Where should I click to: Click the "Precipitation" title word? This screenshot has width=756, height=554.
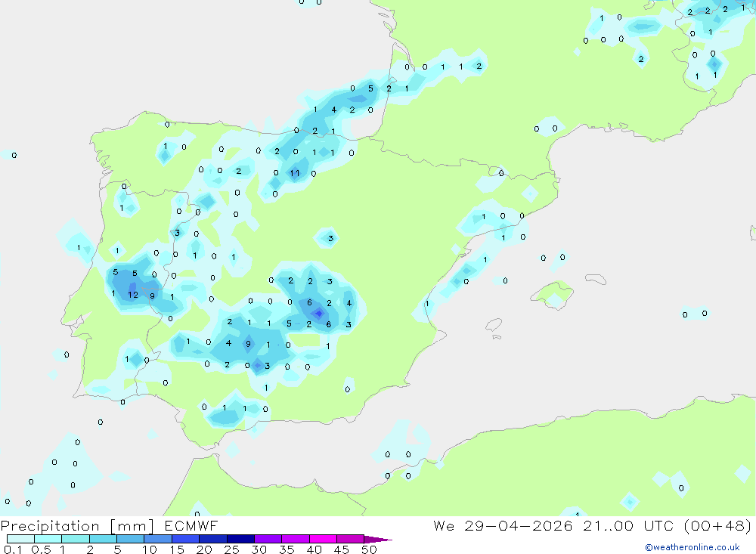[50, 525]
